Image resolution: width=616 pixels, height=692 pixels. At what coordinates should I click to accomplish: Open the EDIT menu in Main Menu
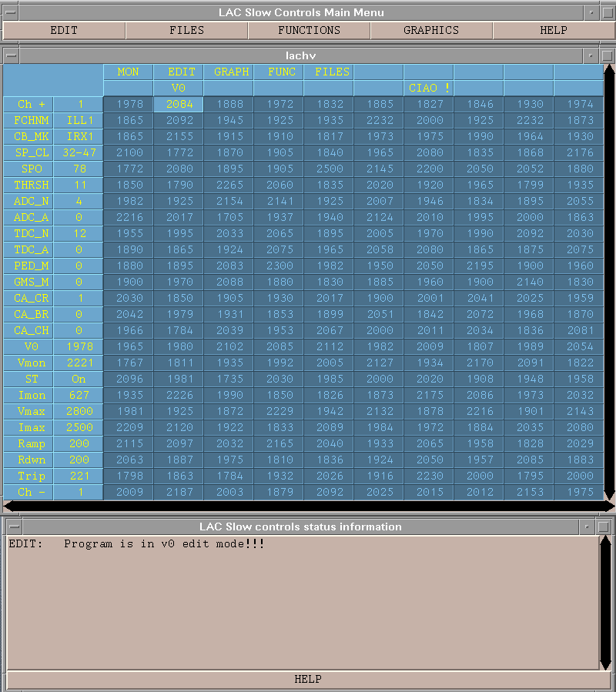pos(64,31)
